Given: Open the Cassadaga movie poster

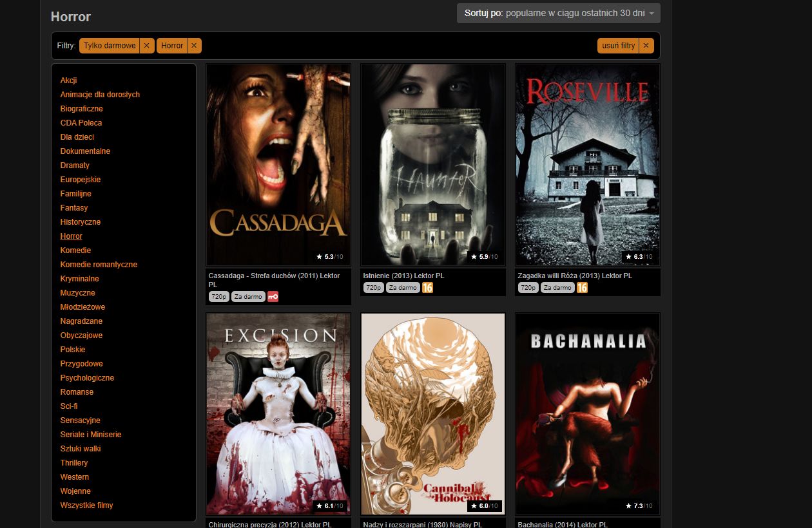Looking at the screenshot, I should [278, 165].
